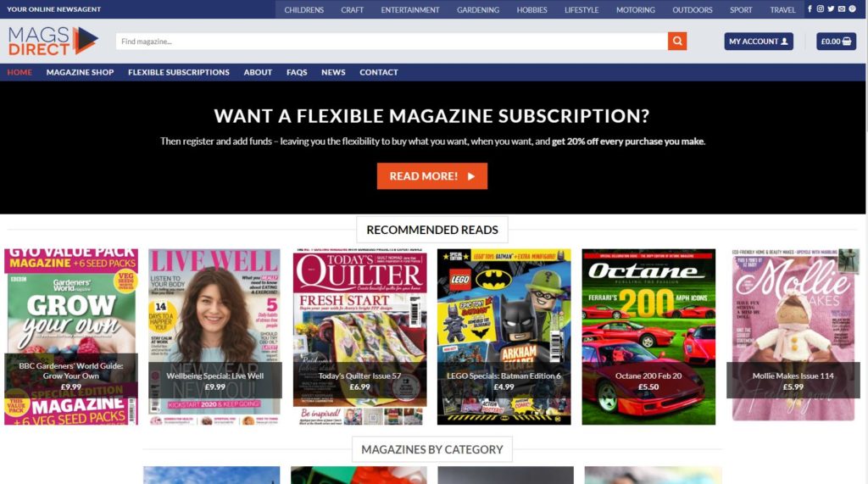Click the Read More! button

pyautogui.click(x=431, y=176)
